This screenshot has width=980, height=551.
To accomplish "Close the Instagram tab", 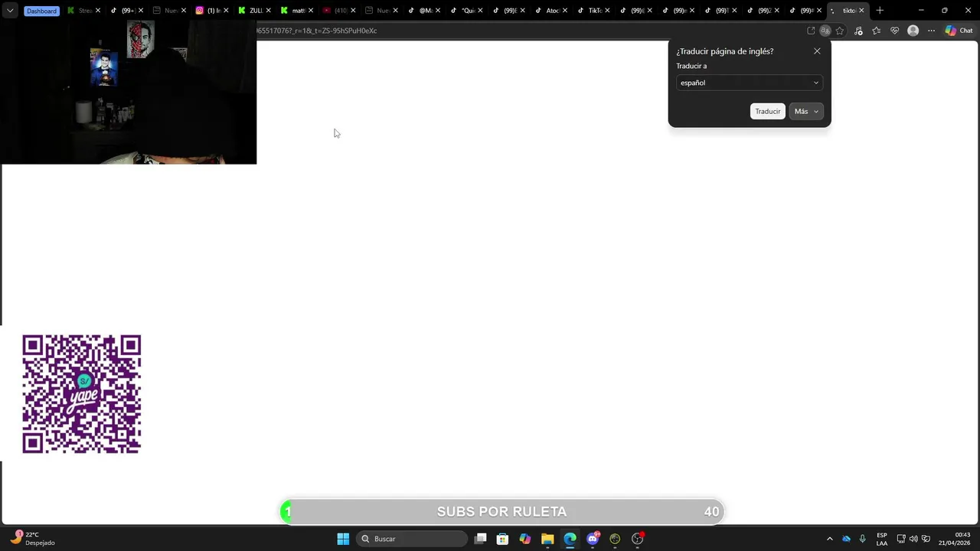I will [226, 11].
